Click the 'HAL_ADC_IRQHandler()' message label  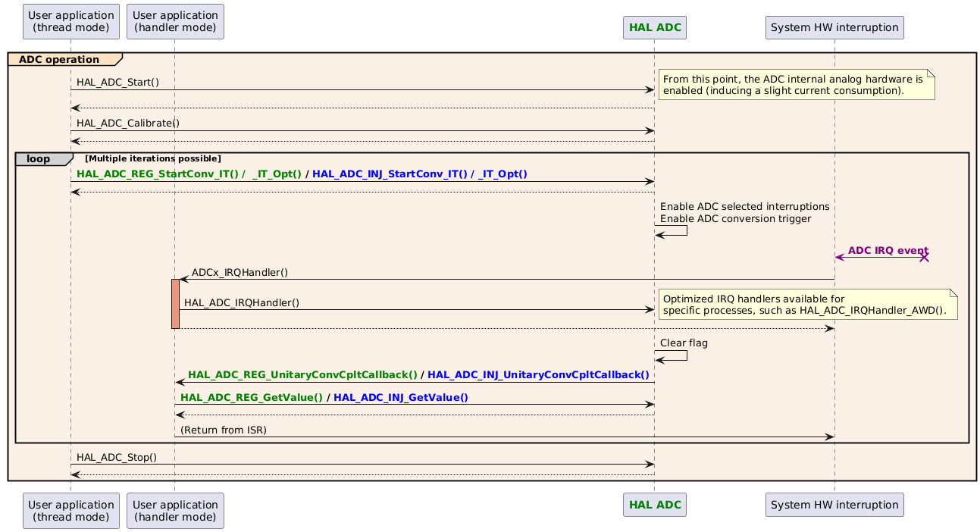tap(242, 303)
